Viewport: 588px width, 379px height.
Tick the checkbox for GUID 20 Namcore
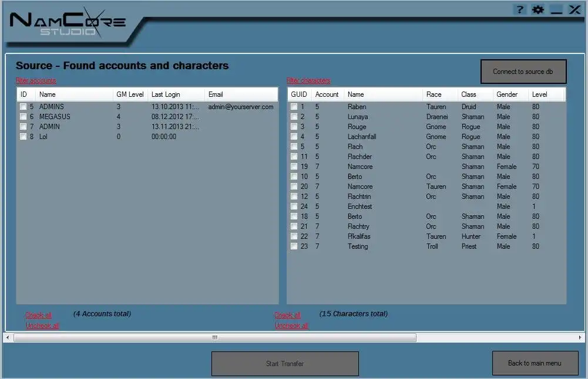coord(294,187)
